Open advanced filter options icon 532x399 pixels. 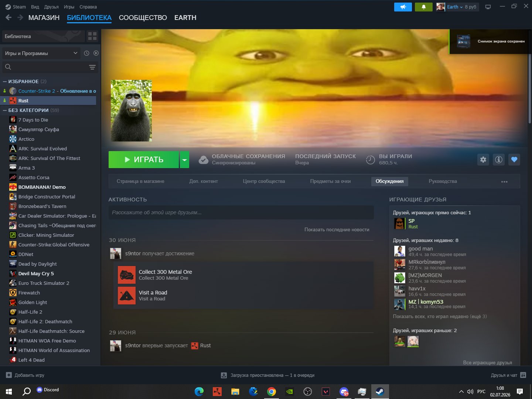coord(92,67)
